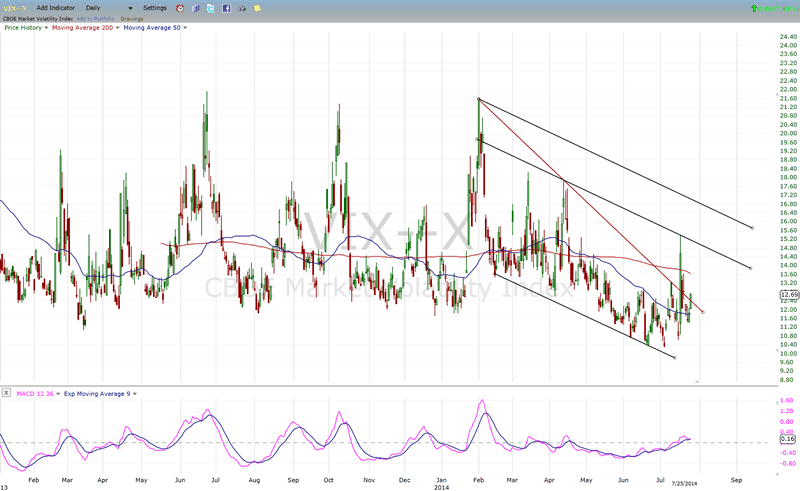Viewport: 800px width, 491px height.
Task: Click Add Indicator in the toolbar
Action: click(55, 8)
